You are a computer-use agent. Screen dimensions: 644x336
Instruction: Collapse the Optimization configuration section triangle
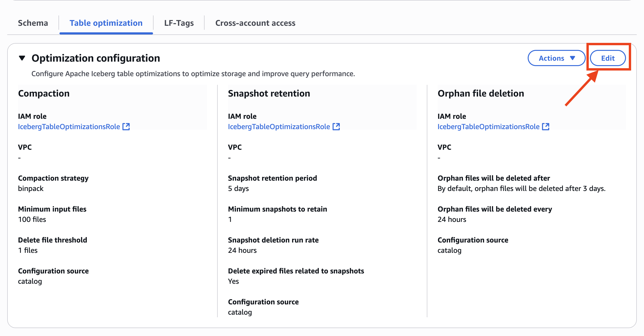coord(22,58)
